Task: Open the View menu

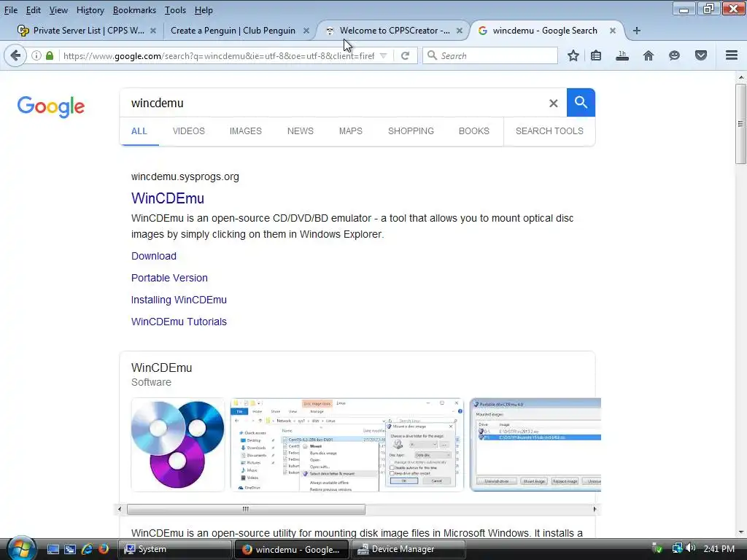Action: click(x=58, y=10)
